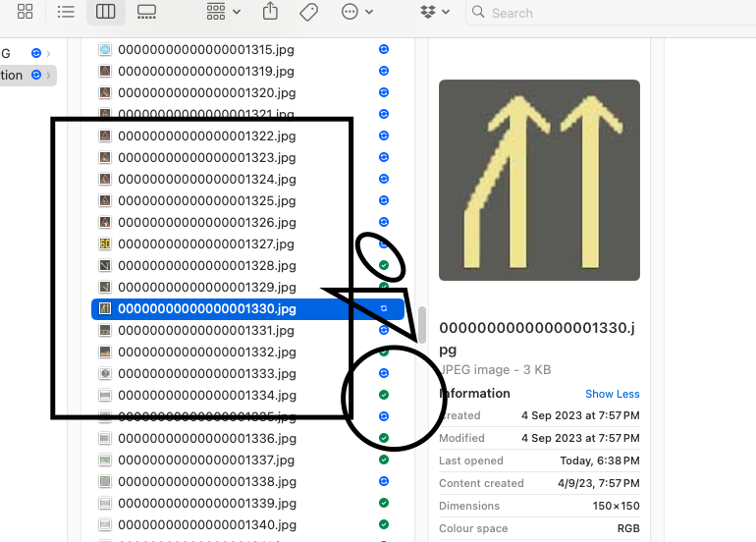This screenshot has height=542, width=756.
Task: Select file 0000000000000001327.jpg
Action: (x=206, y=244)
